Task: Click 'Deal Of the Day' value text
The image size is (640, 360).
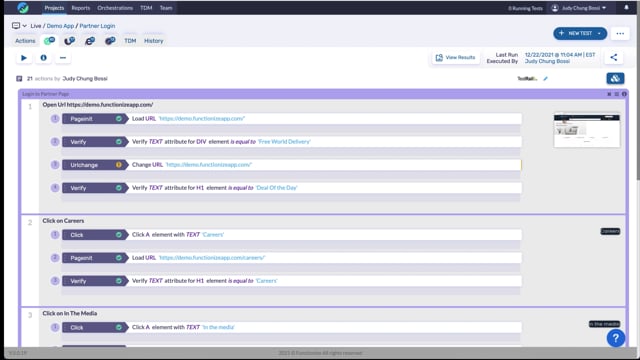Action: [276, 188]
